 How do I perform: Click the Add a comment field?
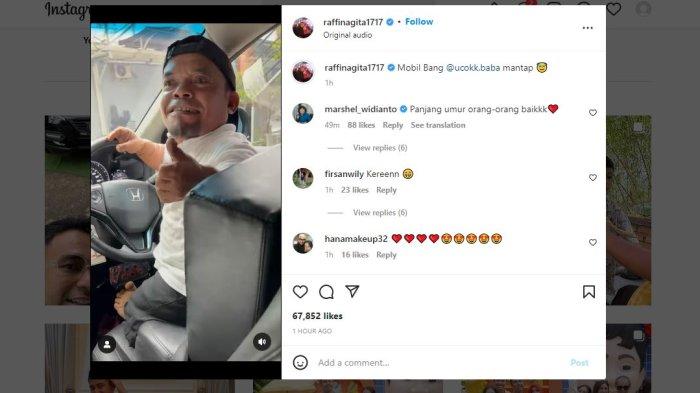click(440, 363)
